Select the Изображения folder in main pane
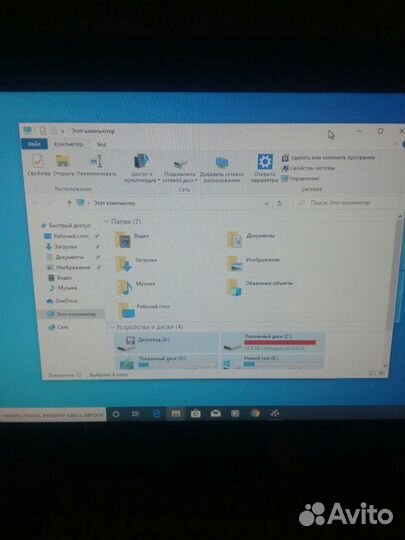Viewport: 405px width, 540px height. pyautogui.click(x=253, y=263)
